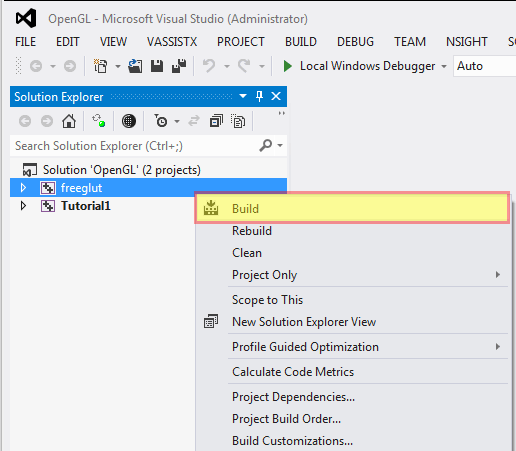Screen dimensions: 516x451
Task: Click the Navigate Forward toolbar icon
Action: [x=70, y=66]
